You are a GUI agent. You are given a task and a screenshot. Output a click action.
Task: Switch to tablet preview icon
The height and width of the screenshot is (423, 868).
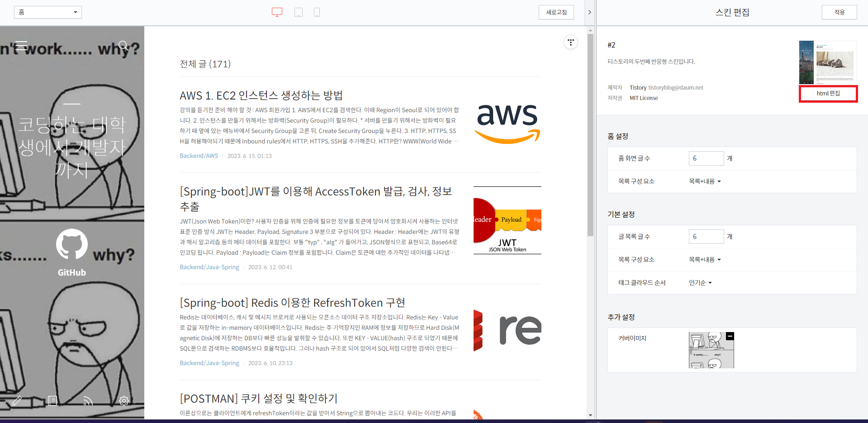(299, 12)
